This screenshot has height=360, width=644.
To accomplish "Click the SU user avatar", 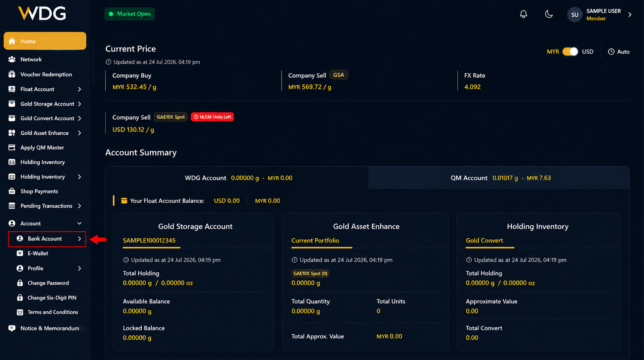I will coord(574,15).
